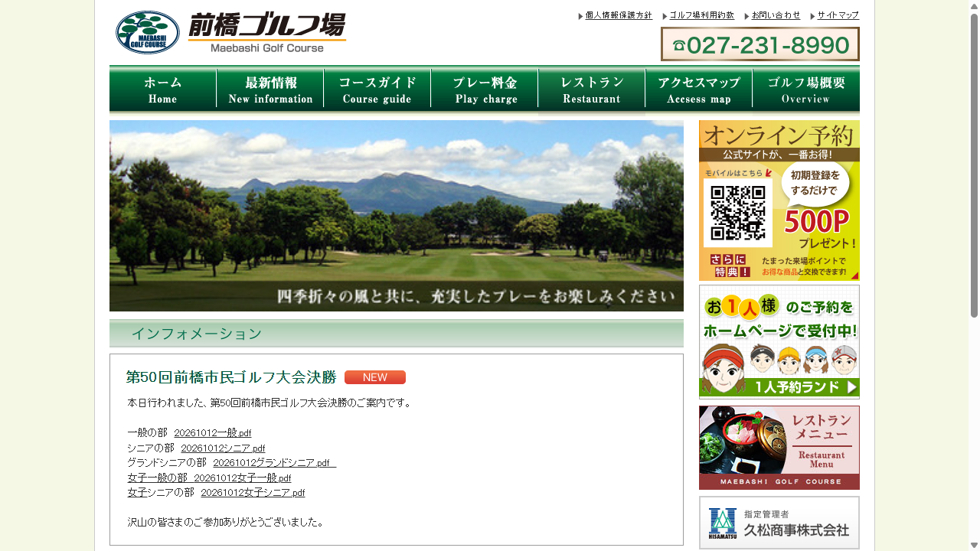Click the 027-231-8990 phone number banner
The width and height of the screenshot is (980, 551).
tap(760, 44)
